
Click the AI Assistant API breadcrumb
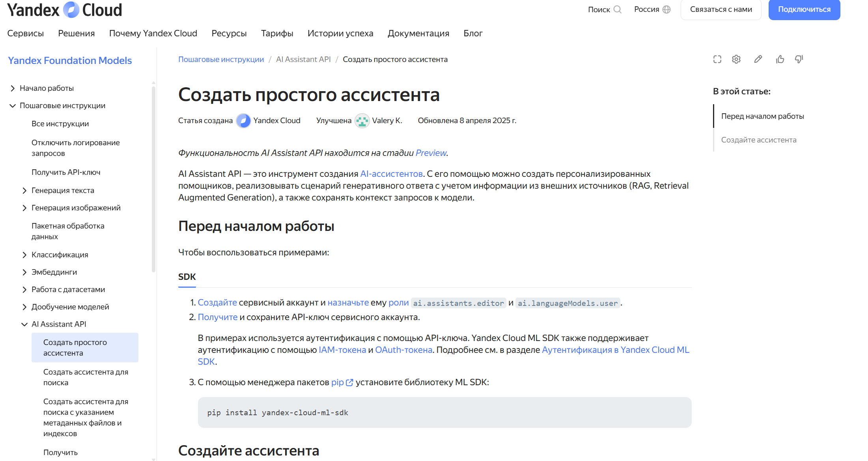[303, 59]
